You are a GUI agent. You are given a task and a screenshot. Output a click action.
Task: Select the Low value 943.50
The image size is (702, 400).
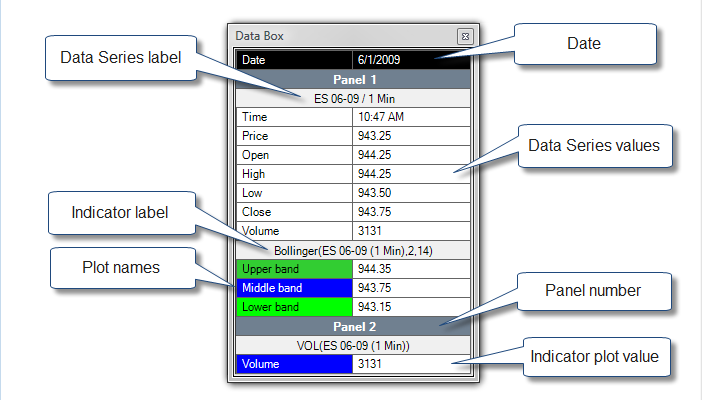click(412, 193)
